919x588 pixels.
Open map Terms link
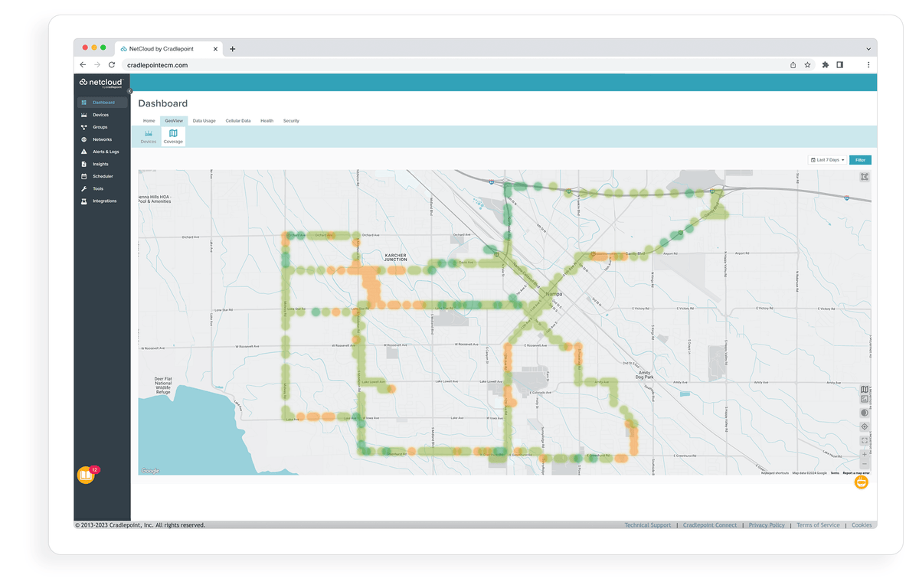[x=835, y=473]
